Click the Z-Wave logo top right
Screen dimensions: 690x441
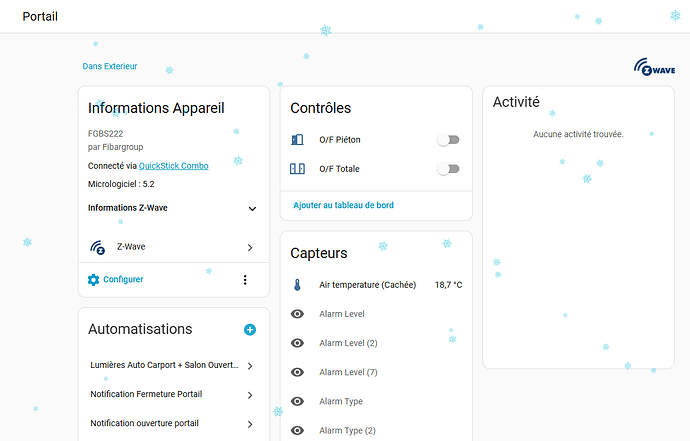click(x=653, y=67)
